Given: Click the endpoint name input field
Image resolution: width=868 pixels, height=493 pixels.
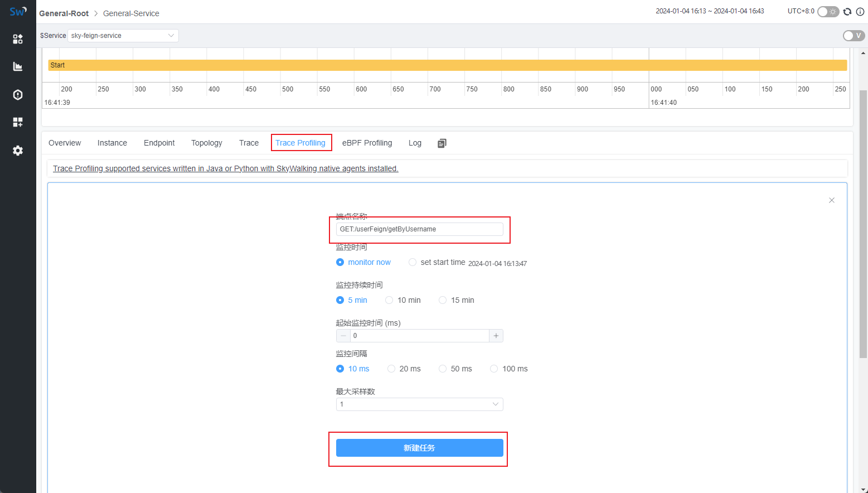Looking at the screenshot, I should pos(419,229).
